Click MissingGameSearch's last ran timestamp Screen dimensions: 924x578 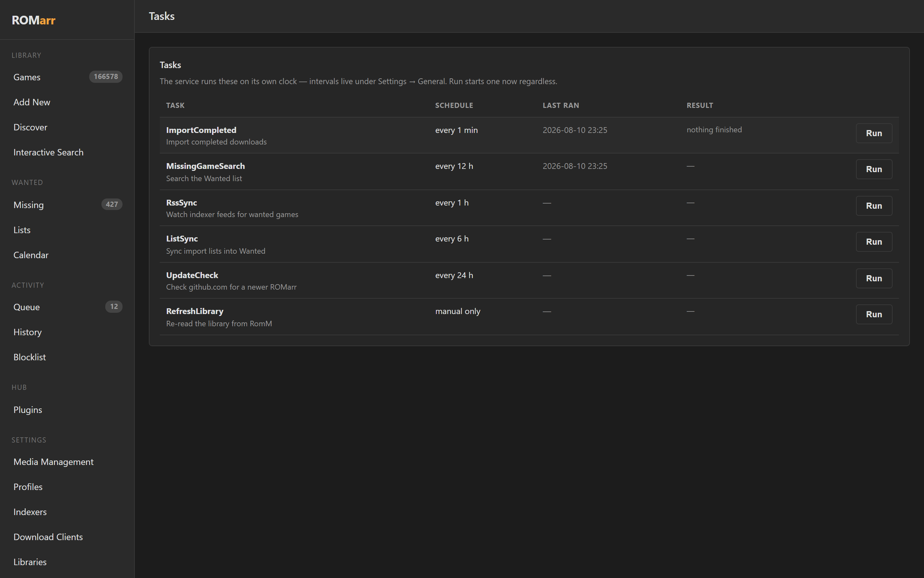pos(575,166)
